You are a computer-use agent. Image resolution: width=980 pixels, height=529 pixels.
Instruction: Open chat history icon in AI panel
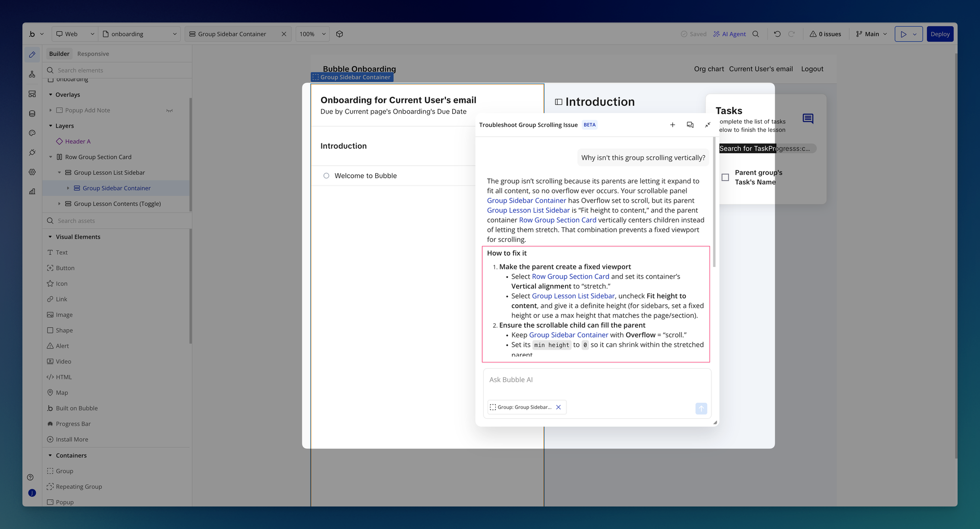coord(690,125)
